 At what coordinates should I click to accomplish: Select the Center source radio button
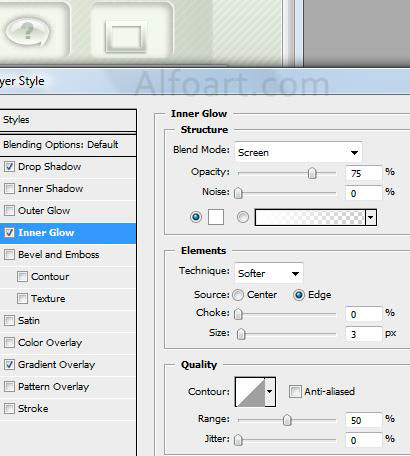click(x=238, y=295)
